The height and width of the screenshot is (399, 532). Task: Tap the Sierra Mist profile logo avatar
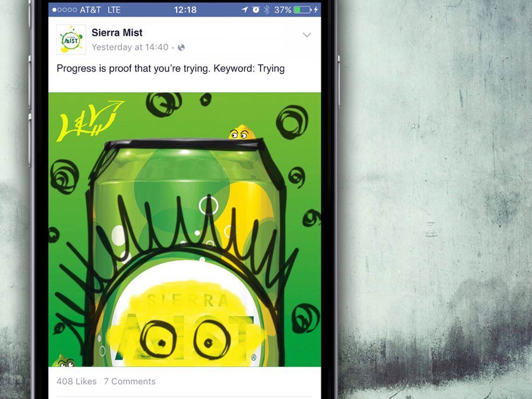[x=71, y=39]
